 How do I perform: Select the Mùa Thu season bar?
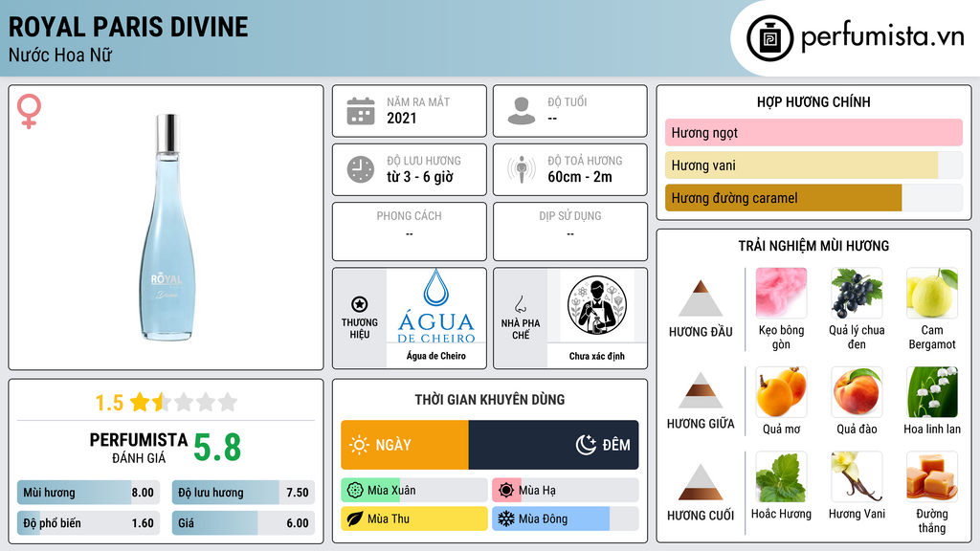tap(413, 518)
